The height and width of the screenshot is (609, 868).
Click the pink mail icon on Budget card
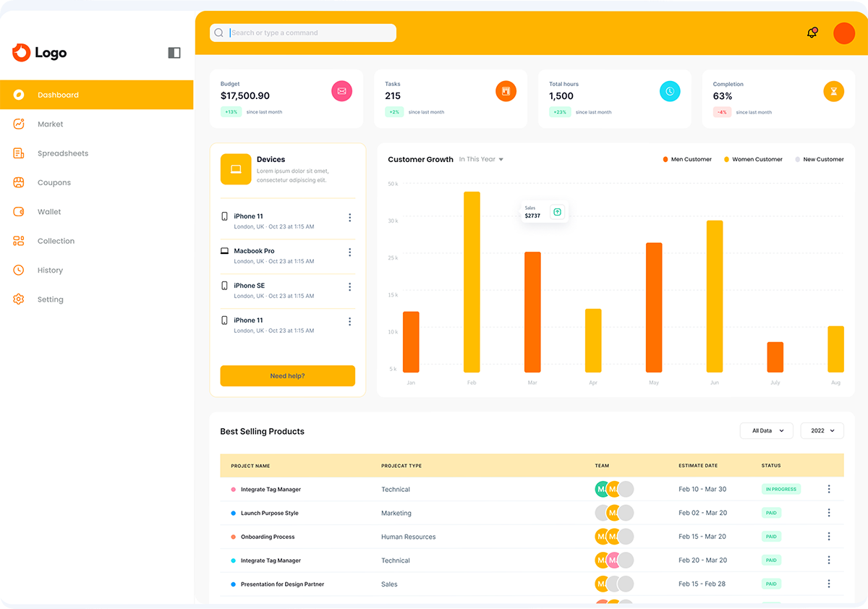click(x=341, y=91)
